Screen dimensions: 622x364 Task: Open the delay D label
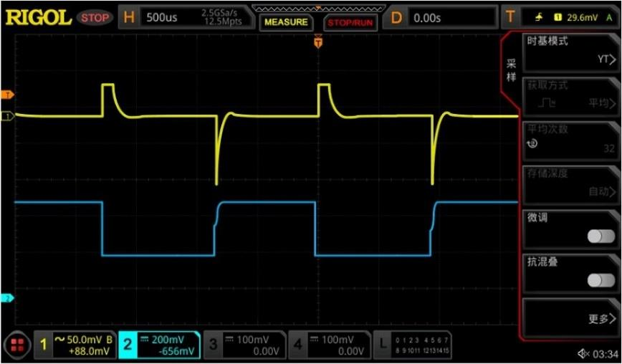click(396, 17)
